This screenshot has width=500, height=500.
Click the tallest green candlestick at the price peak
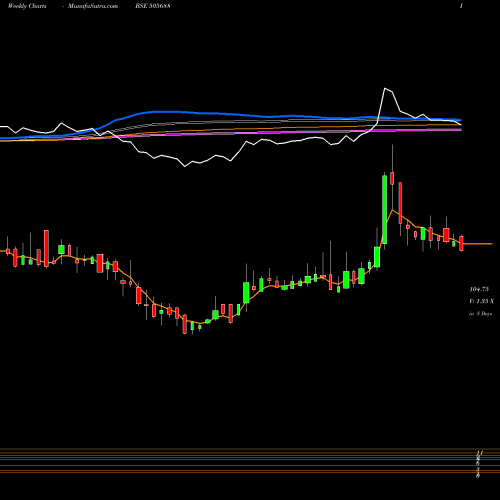[384, 210]
